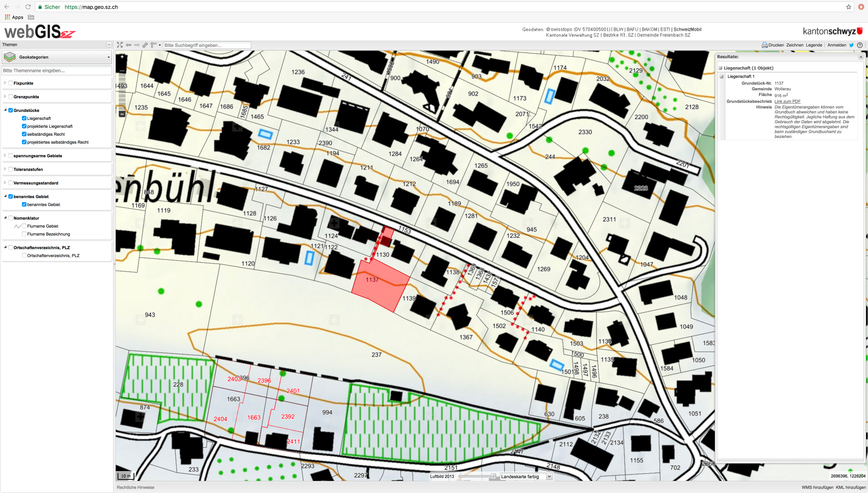Open the Geokategorien dropdown

pyautogui.click(x=57, y=57)
